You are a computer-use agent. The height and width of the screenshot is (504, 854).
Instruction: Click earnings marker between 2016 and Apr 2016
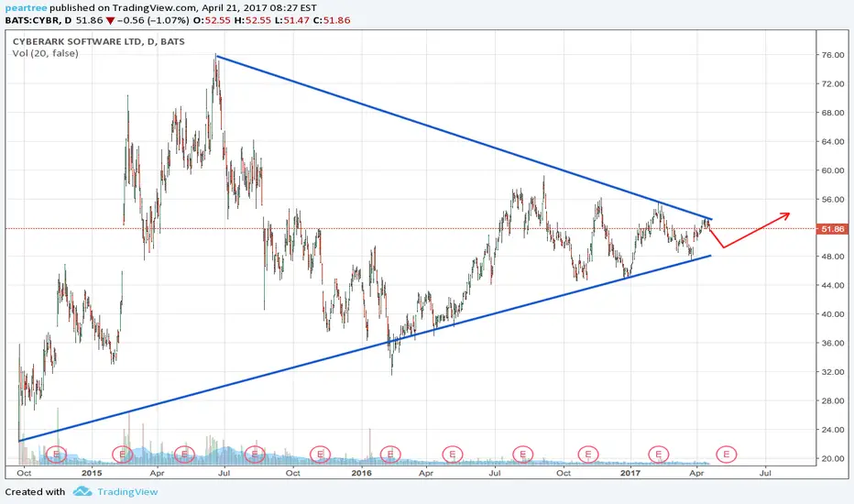click(390, 454)
